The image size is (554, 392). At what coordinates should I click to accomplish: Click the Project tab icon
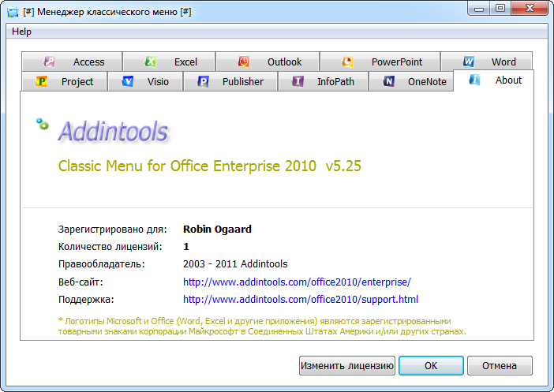point(41,81)
